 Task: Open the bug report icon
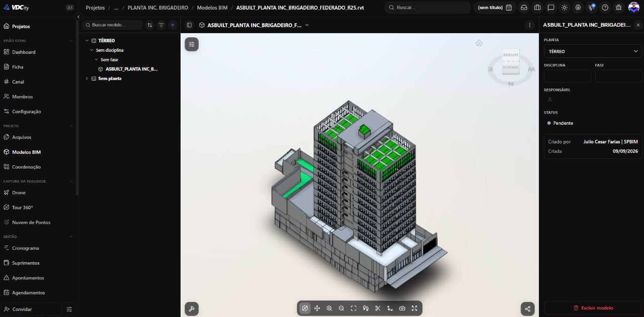point(619,8)
